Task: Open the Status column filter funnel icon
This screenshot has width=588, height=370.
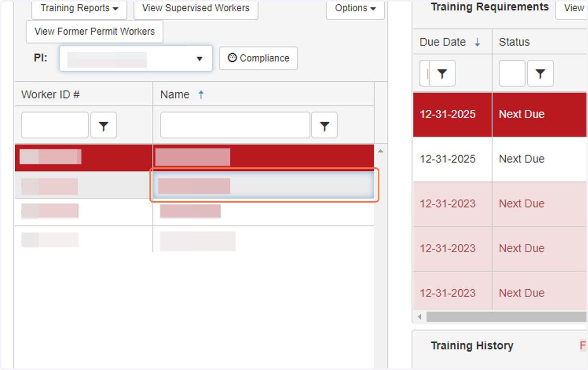Action: (540, 73)
